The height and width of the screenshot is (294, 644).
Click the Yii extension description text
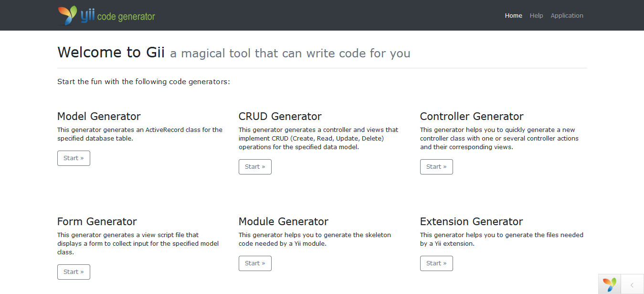coord(502,240)
